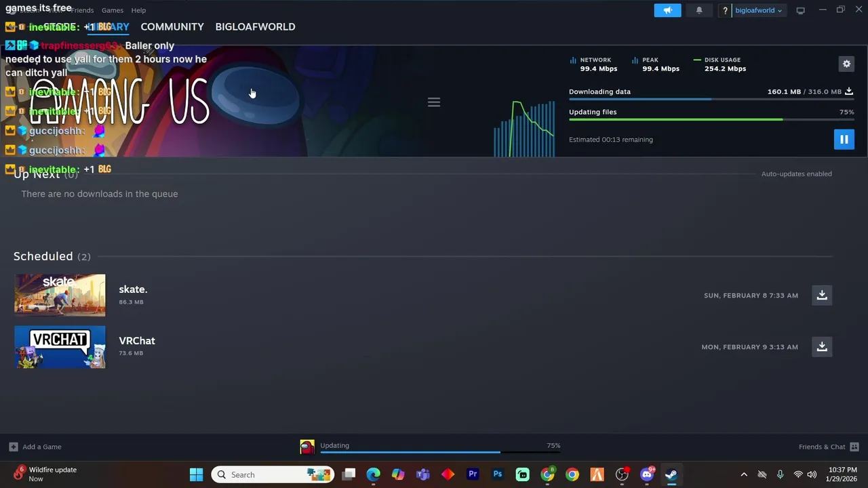Image resolution: width=868 pixels, height=488 pixels.
Task: Click 'SUN, FEBRUARY 8 7:33 AM' schedule text
Action: coord(751,296)
